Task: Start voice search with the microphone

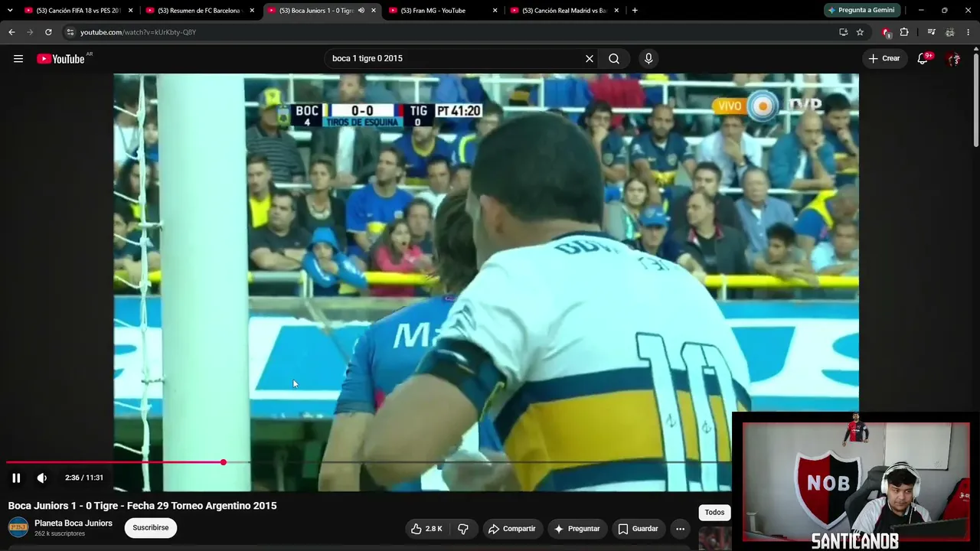Action: [648, 59]
